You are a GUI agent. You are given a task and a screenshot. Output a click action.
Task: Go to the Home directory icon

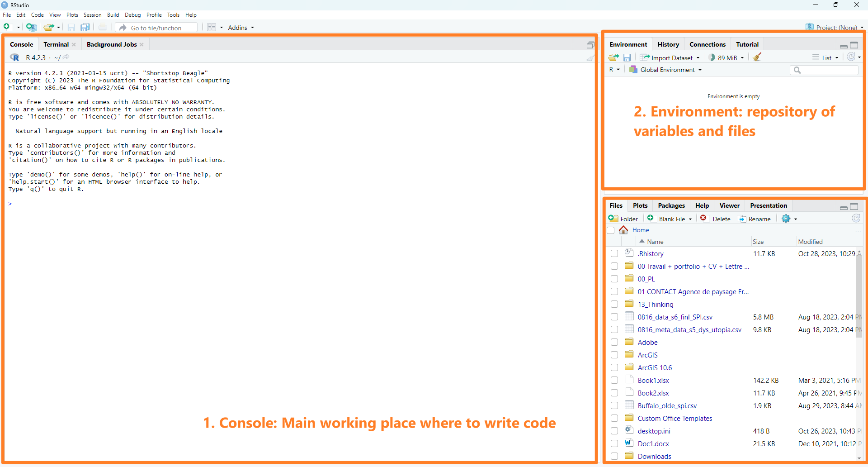(623, 230)
